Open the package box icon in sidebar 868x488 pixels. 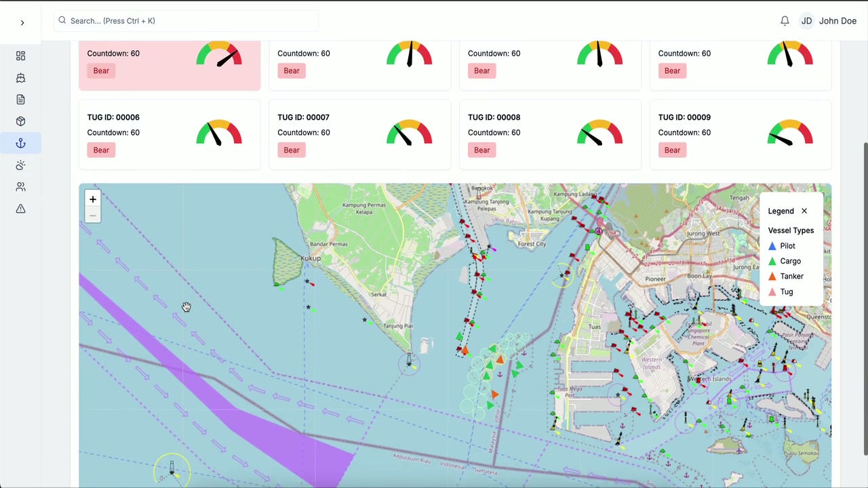[20, 121]
